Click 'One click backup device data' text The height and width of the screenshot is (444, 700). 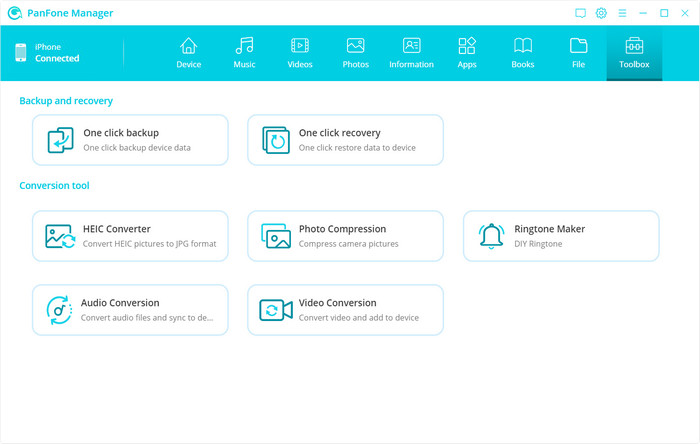click(x=137, y=148)
